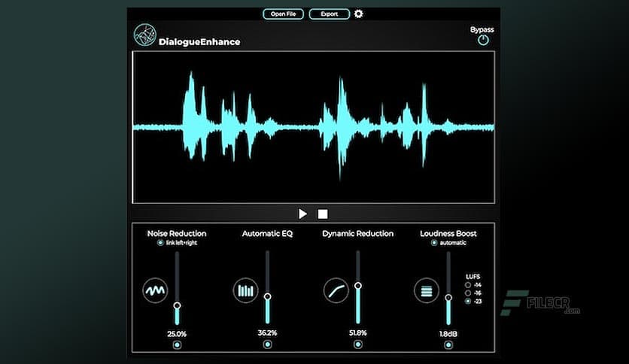Click the DialogueEnhance logo icon
Viewport: 629px width, 364px height.
pyautogui.click(x=144, y=35)
